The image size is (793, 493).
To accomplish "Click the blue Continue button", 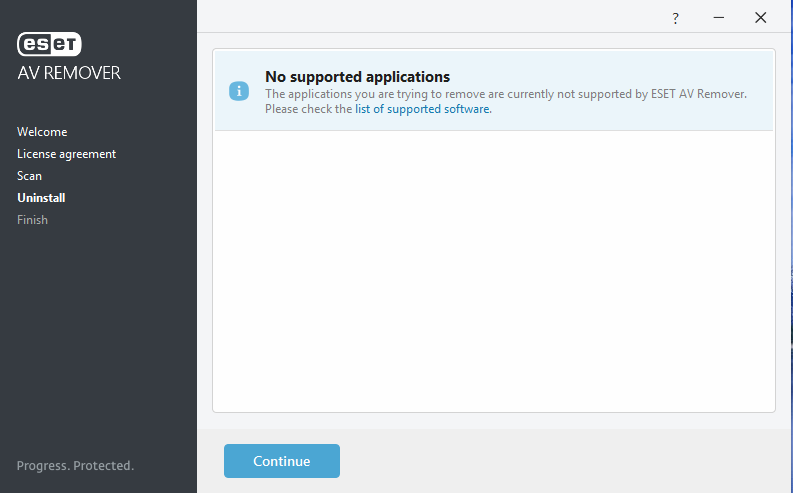I will (282, 461).
